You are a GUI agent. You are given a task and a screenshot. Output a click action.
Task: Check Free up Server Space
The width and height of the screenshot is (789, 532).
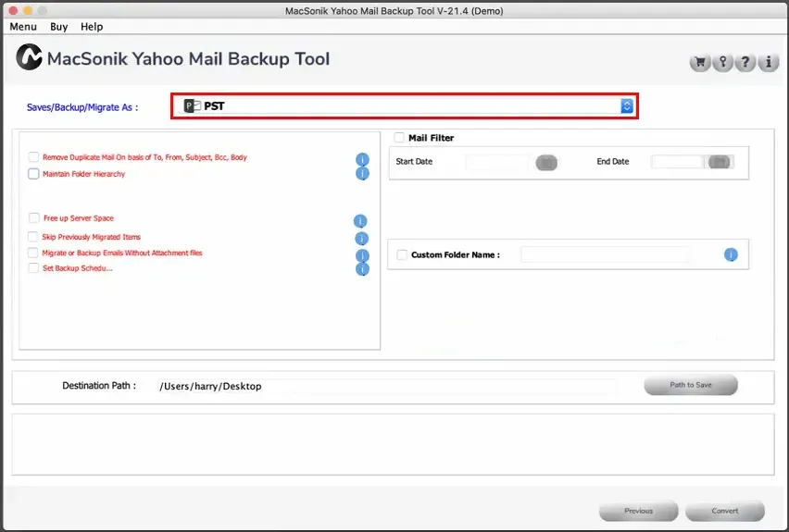pyautogui.click(x=33, y=217)
